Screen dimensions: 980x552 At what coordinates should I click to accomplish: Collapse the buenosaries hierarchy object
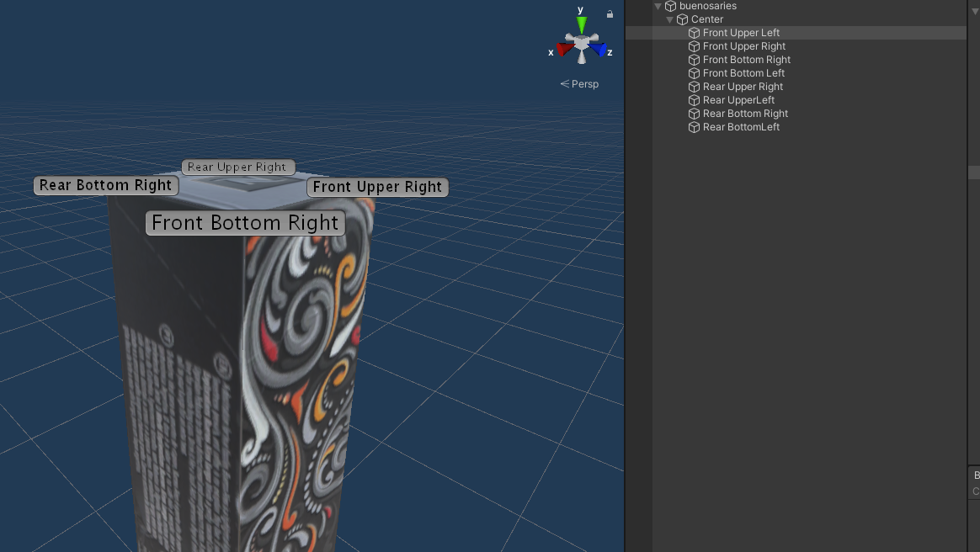(658, 6)
